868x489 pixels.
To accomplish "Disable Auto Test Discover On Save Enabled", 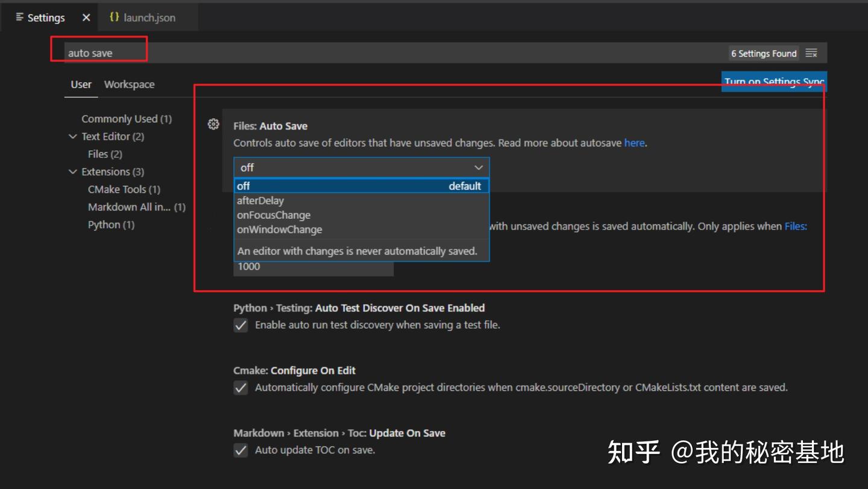I will (241, 325).
